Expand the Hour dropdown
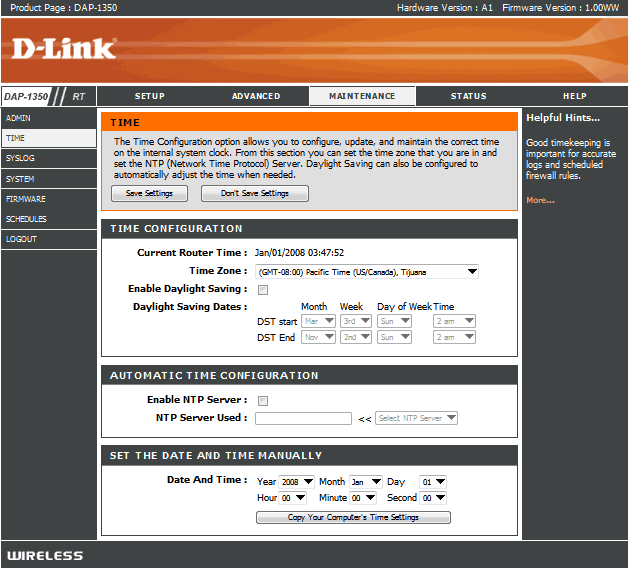 tap(293, 498)
